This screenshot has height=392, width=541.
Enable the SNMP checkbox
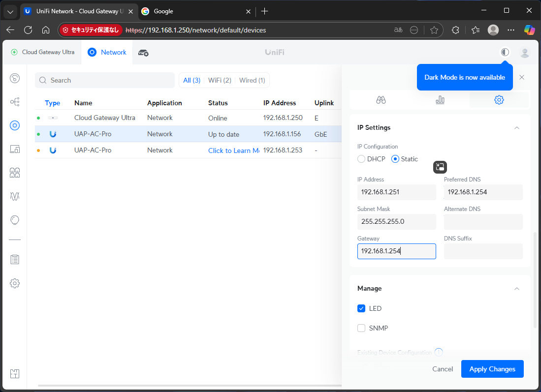coord(361,328)
